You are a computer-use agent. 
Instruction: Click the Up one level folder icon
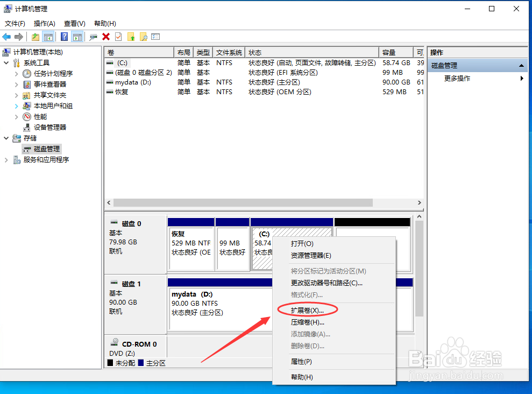[x=36, y=37]
